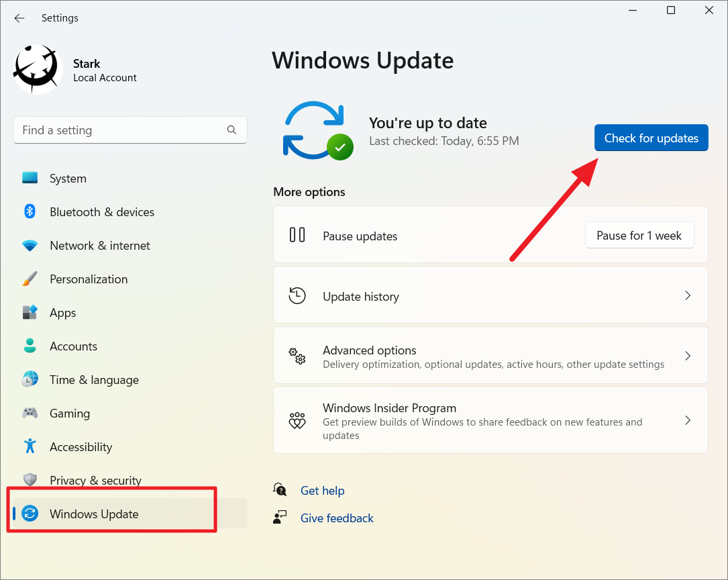The image size is (728, 580).
Task: Click the Local Account text
Action: tap(105, 78)
